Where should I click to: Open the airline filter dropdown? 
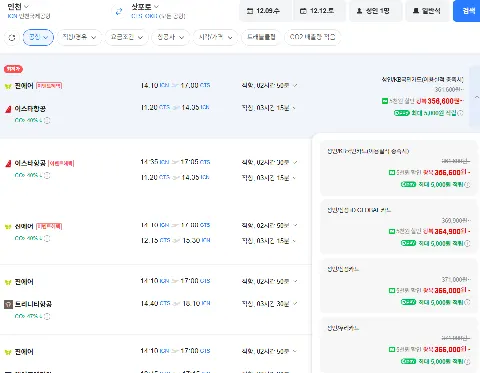[171, 37]
